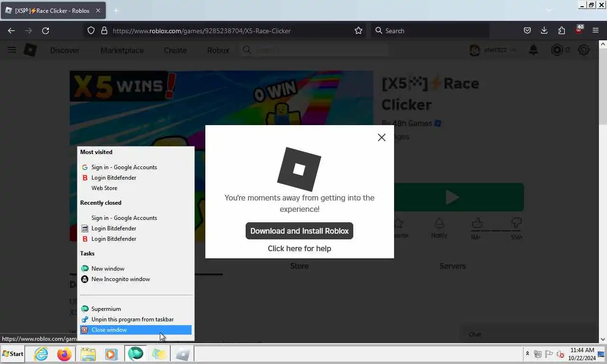This screenshot has height=364, width=607.
Task: Show hidden tray icons arrow
Action: (527, 354)
